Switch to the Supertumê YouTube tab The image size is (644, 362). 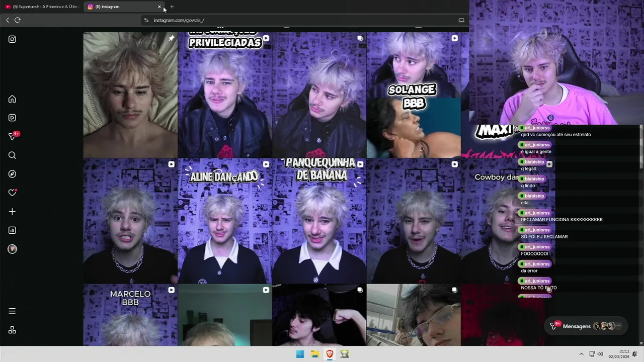click(41, 7)
